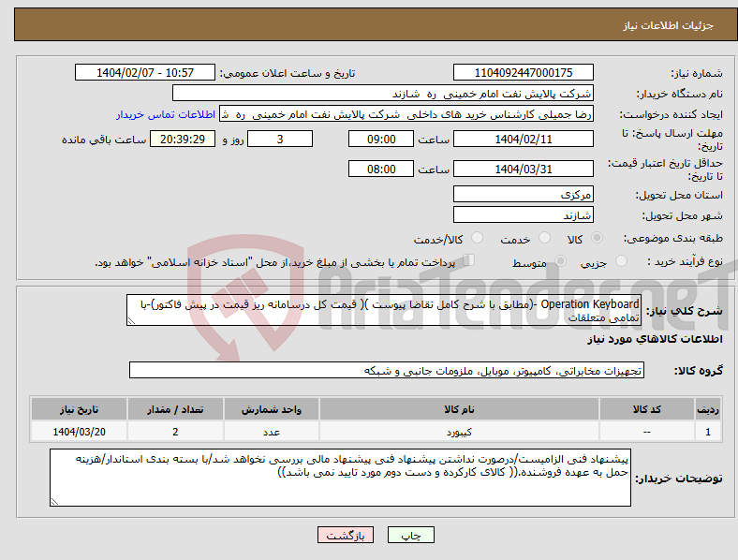Screen dimensions: 738x560
Task: Click the buyer notes box resize grip
Action: click(x=54, y=502)
